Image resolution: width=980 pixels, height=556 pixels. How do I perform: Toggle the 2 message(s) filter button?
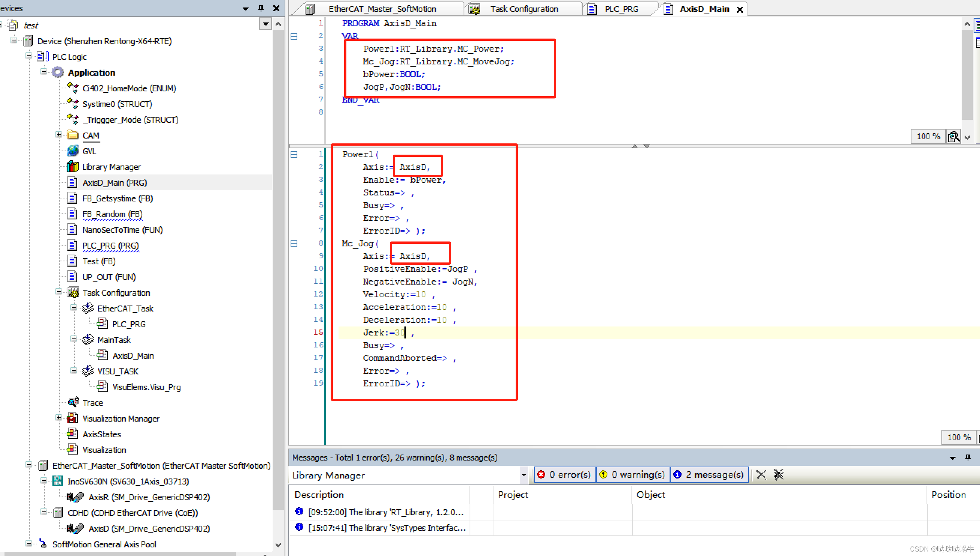(x=710, y=475)
